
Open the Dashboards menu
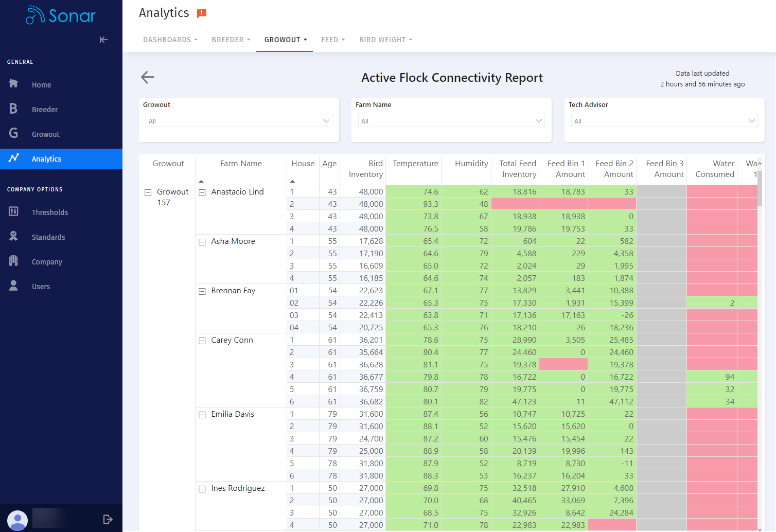170,40
